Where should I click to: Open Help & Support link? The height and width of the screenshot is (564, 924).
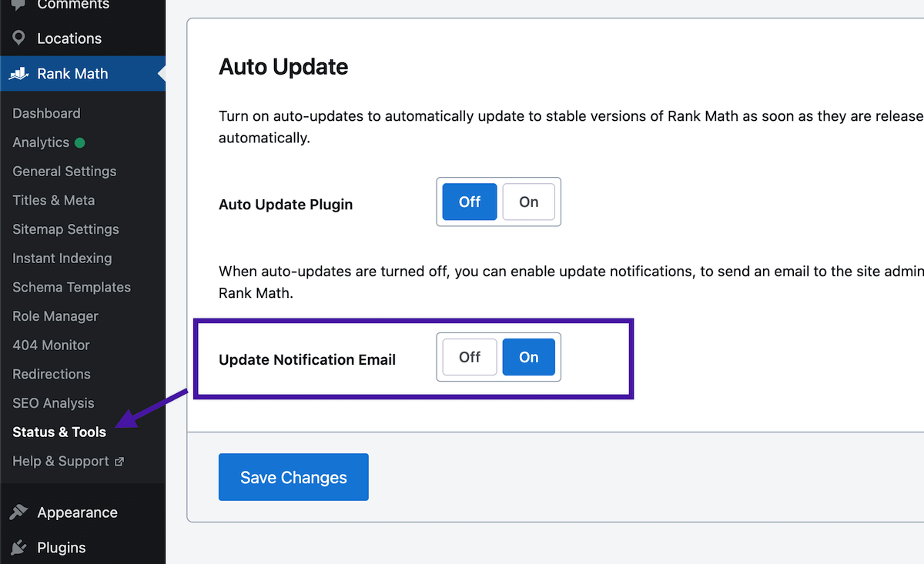(x=61, y=462)
